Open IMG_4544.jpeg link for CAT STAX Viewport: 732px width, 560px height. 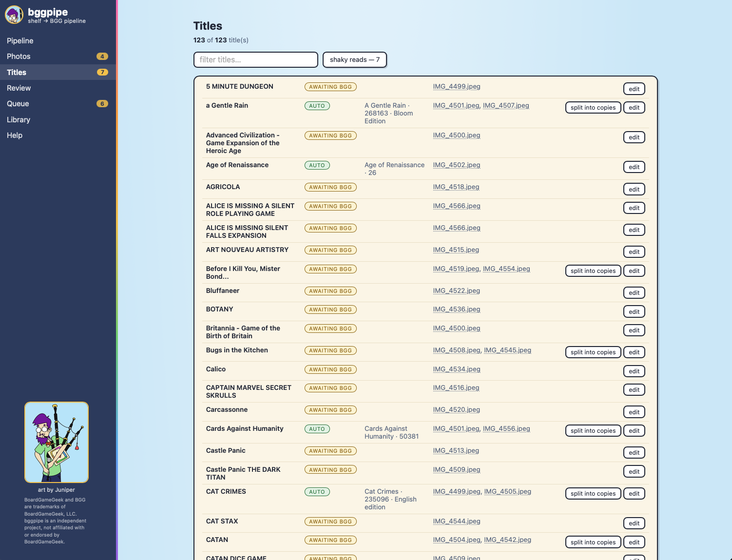tap(457, 521)
